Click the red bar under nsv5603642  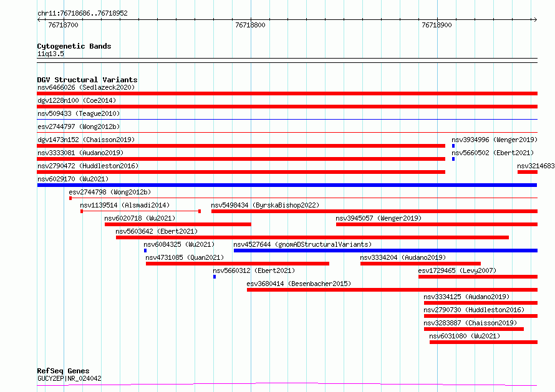312,237
